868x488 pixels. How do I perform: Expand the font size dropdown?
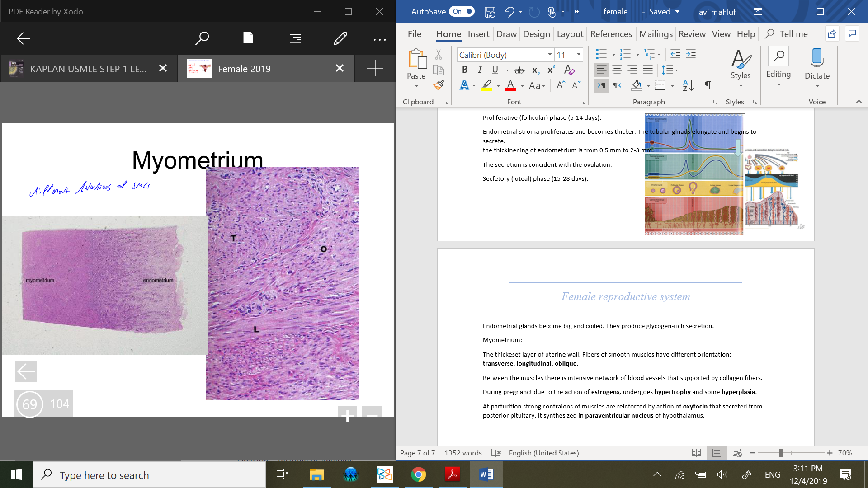click(579, 55)
